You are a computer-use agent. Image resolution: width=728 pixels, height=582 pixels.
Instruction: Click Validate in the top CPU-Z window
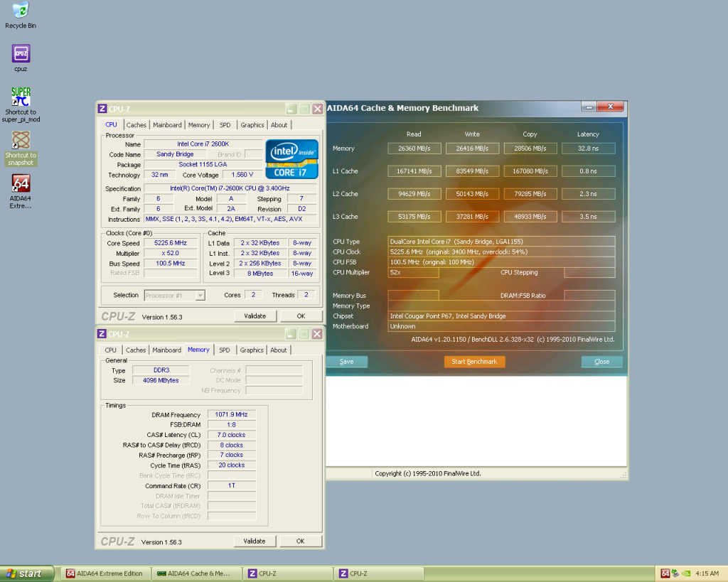point(255,316)
